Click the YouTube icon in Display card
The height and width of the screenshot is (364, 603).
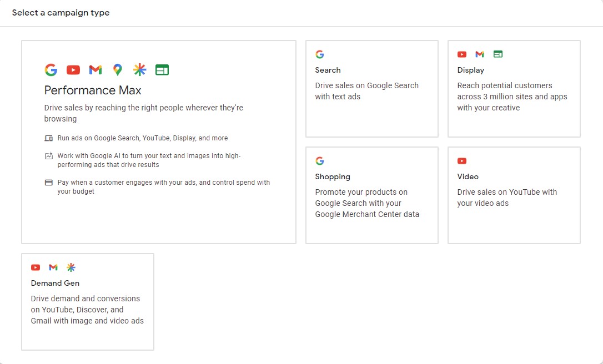pyautogui.click(x=462, y=54)
